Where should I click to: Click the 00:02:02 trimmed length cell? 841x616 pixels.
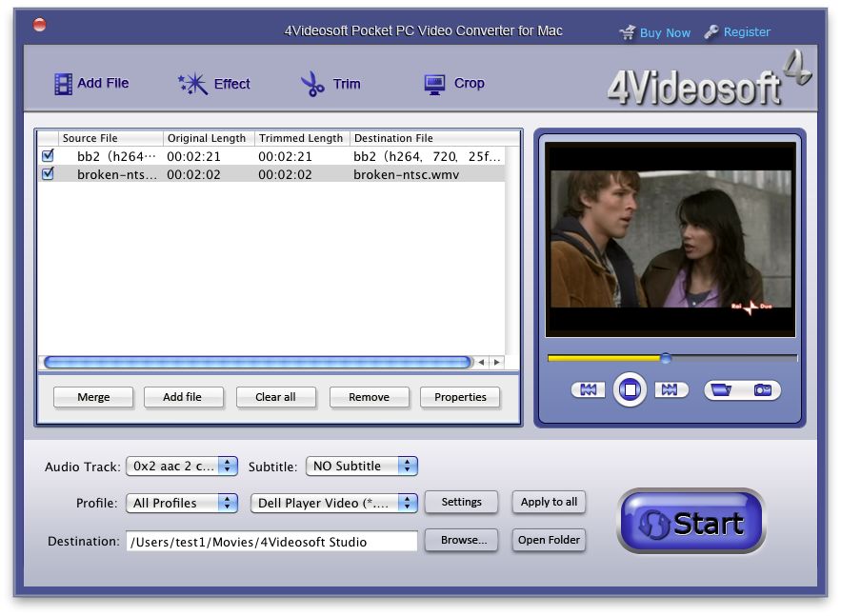(285, 174)
